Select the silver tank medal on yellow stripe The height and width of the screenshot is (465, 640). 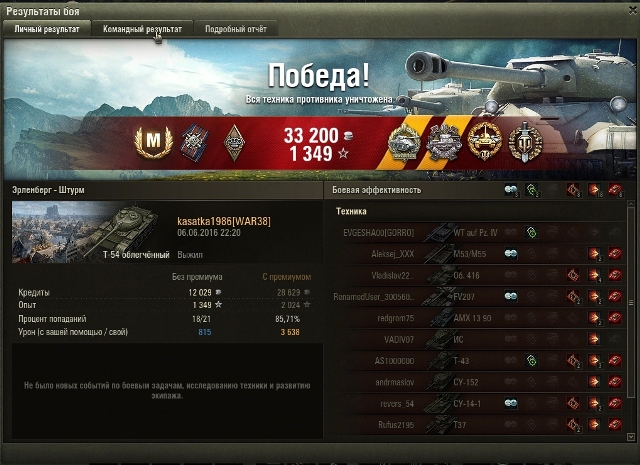click(444, 142)
